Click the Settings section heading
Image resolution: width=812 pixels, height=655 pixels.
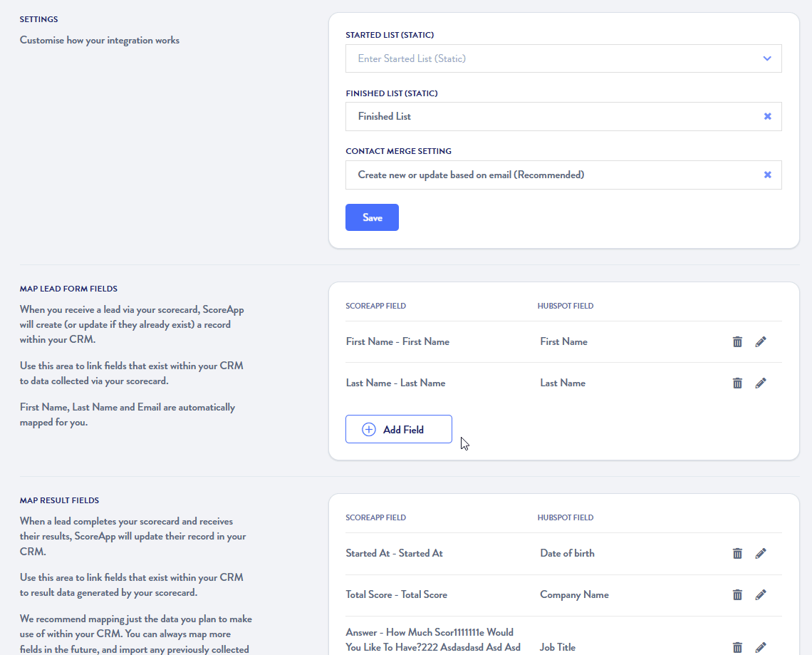click(x=39, y=19)
